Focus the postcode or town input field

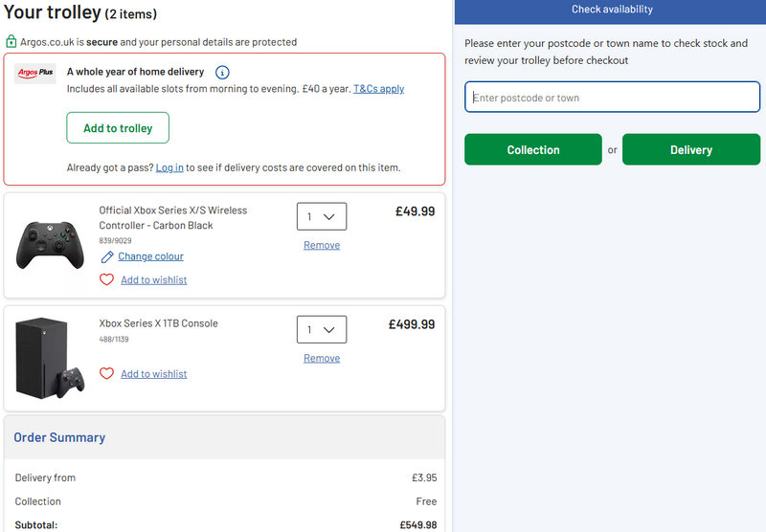point(612,98)
